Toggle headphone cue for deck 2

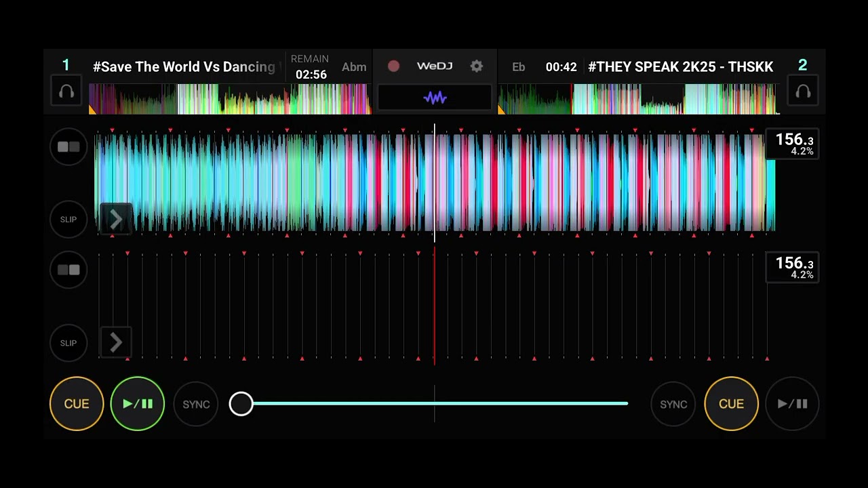(803, 91)
